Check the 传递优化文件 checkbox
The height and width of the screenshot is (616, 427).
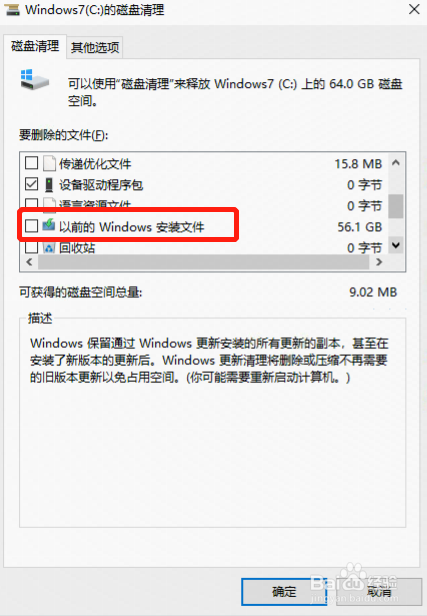tap(31, 163)
